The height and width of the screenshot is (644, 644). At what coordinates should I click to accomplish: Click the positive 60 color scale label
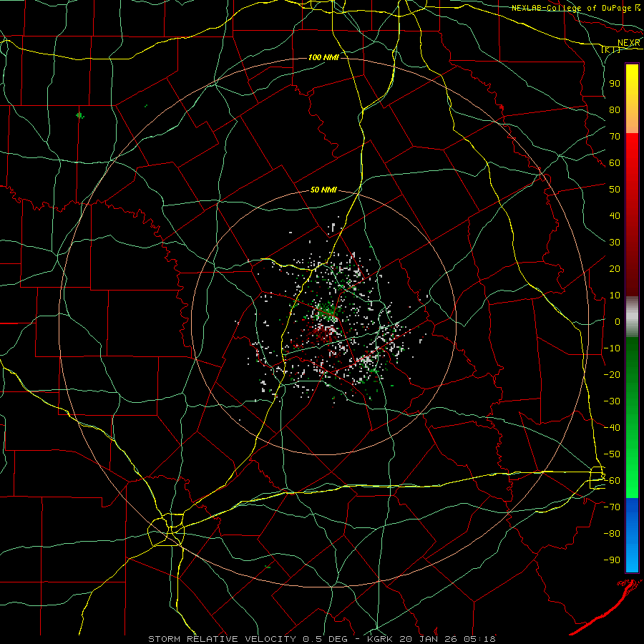[615, 162]
